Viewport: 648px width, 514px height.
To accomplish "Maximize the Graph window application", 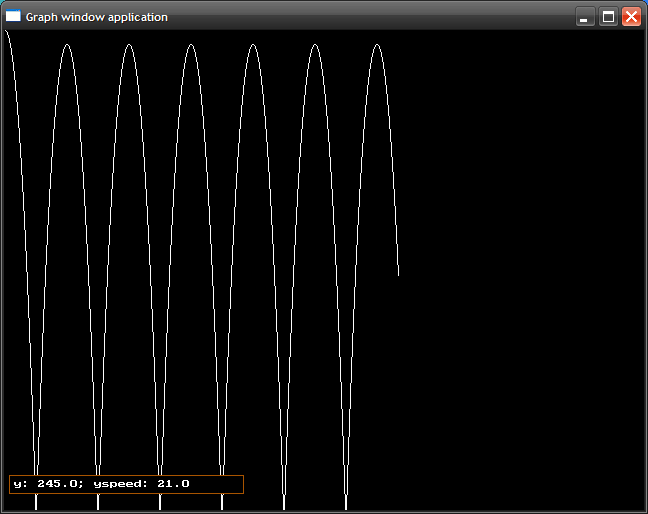I will coord(608,17).
